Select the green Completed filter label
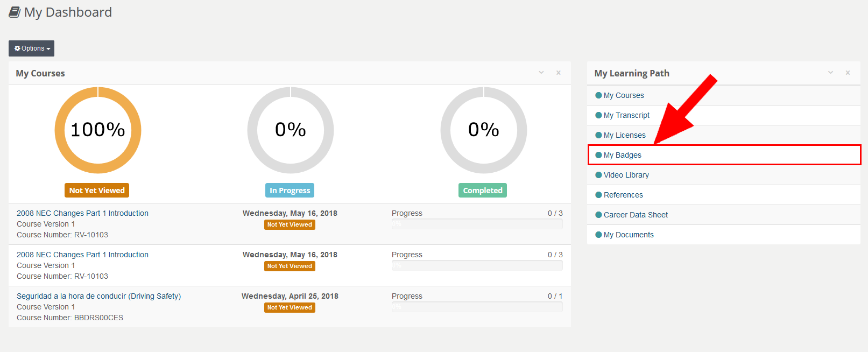The width and height of the screenshot is (868, 352). [x=483, y=191]
